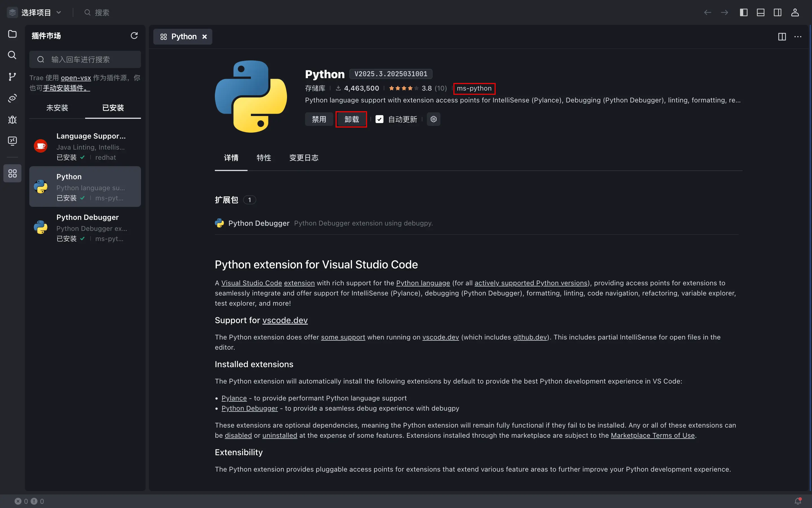Toggle the right sidebar layout icon
This screenshot has width=812, height=508.
coord(777,12)
